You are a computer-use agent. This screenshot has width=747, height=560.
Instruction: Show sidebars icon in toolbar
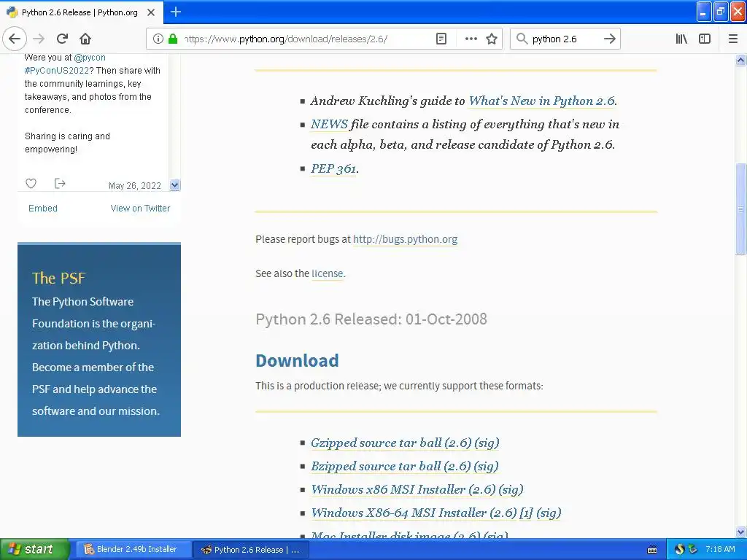coord(704,39)
